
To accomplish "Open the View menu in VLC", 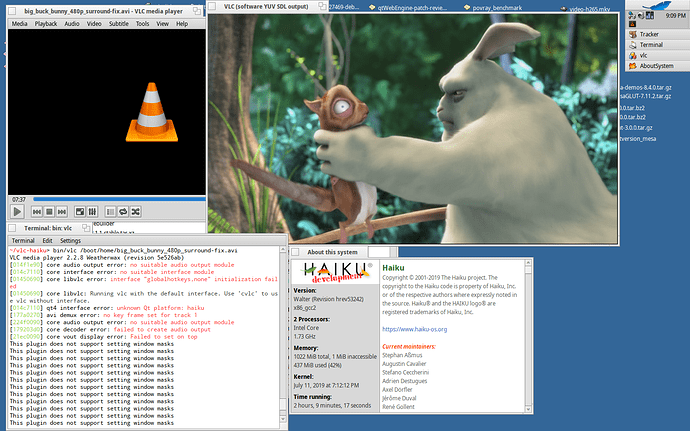I will [x=162, y=24].
